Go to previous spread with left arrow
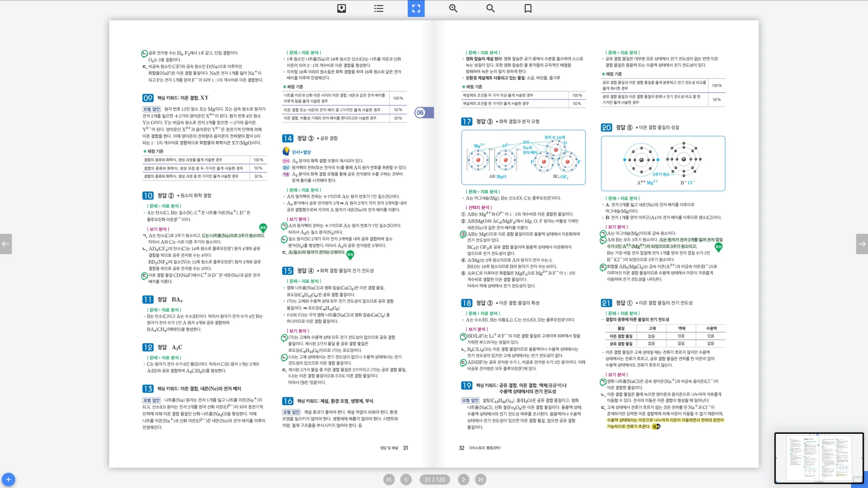 [6, 244]
